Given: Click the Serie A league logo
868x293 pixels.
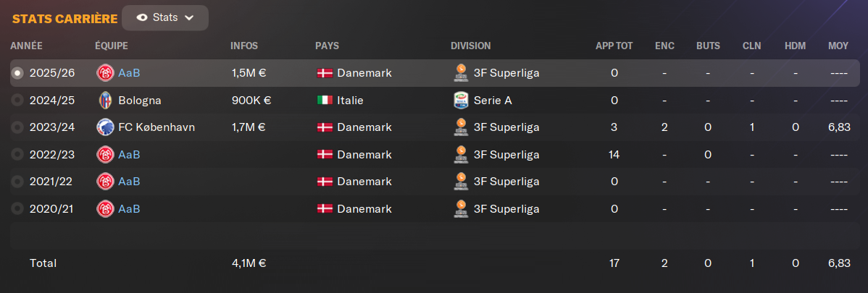Looking at the screenshot, I should click(459, 101).
